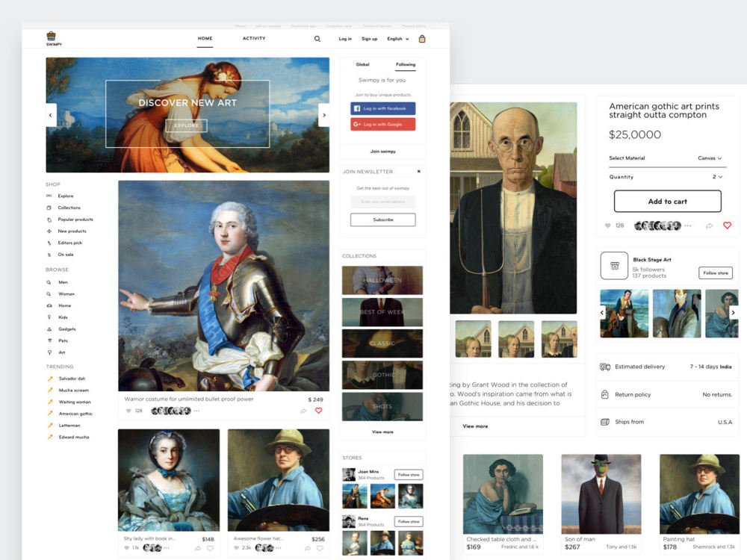Open the shopping bag cart icon
Viewport: 747px width, 560px height.
click(x=421, y=39)
